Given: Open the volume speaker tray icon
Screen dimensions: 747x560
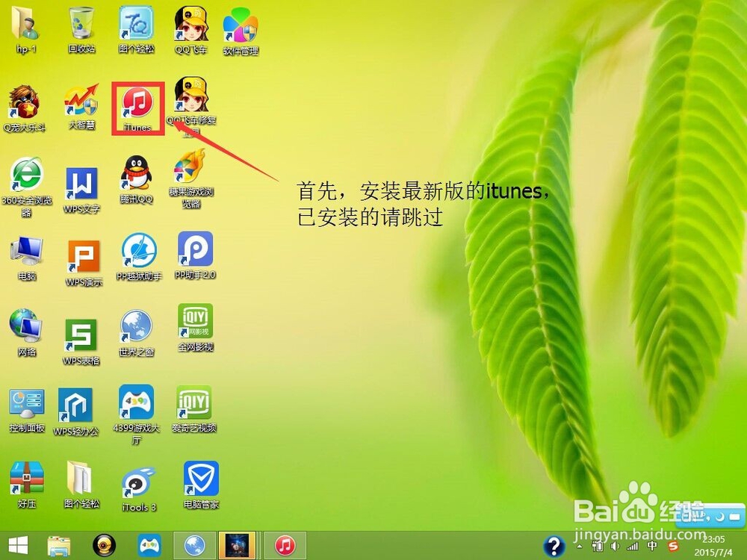Looking at the screenshot, I should [x=616, y=547].
